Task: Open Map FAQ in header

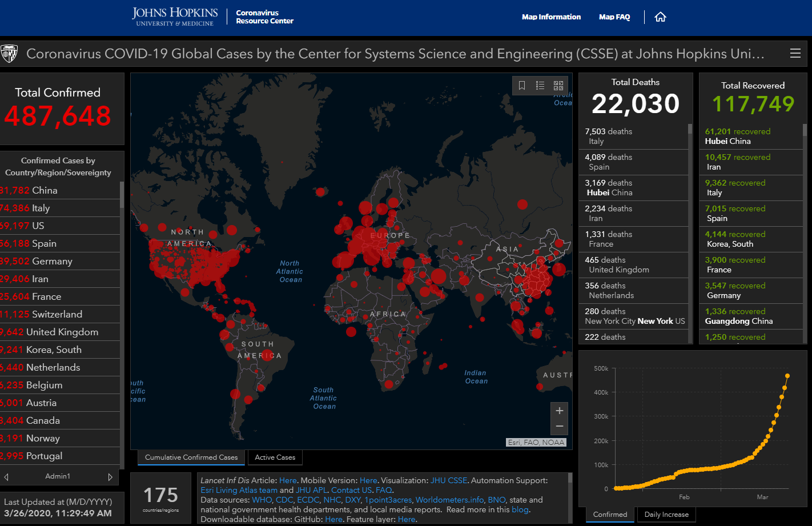Action: point(614,17)
